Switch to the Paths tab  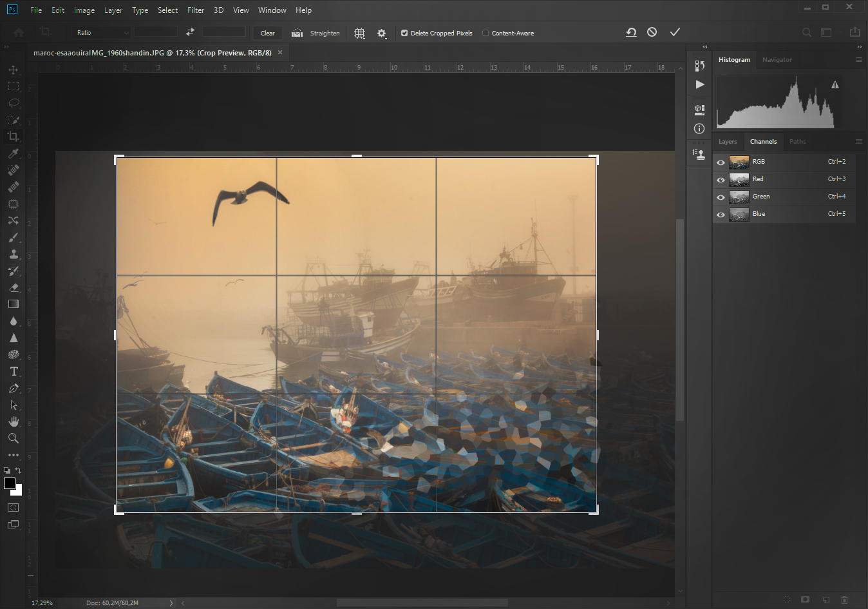(x=798, y=142)
